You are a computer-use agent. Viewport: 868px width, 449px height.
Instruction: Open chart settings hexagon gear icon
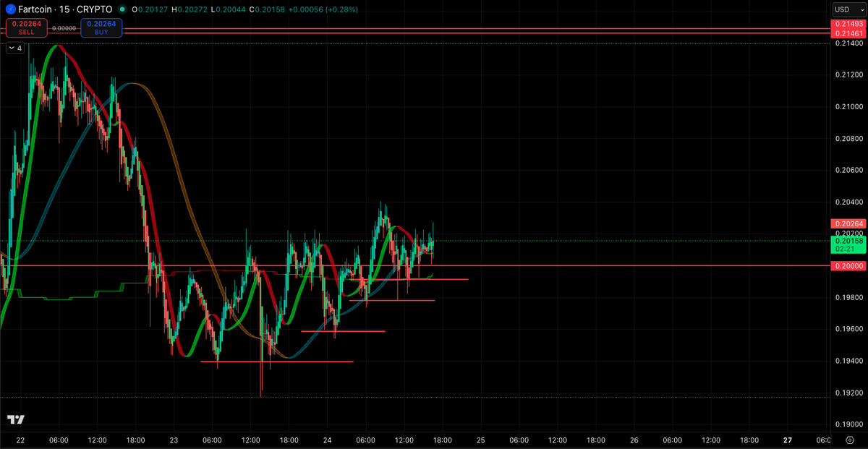pyautogui.click(x=849, y=440)
